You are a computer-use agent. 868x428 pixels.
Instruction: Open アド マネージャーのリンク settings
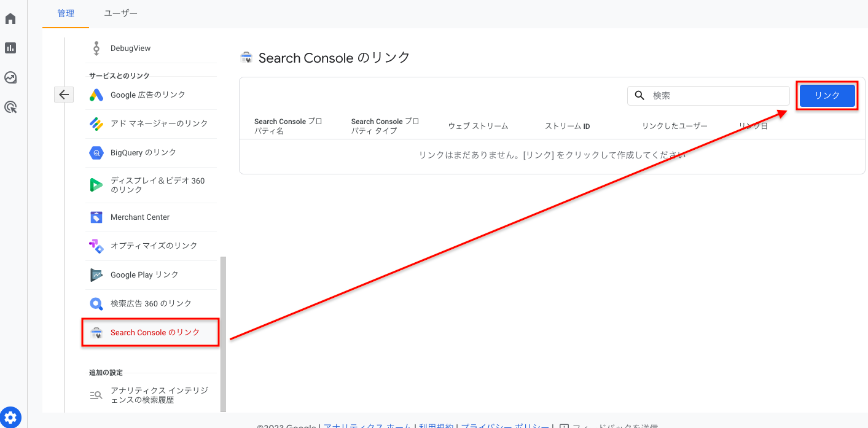tap(151, 123)
